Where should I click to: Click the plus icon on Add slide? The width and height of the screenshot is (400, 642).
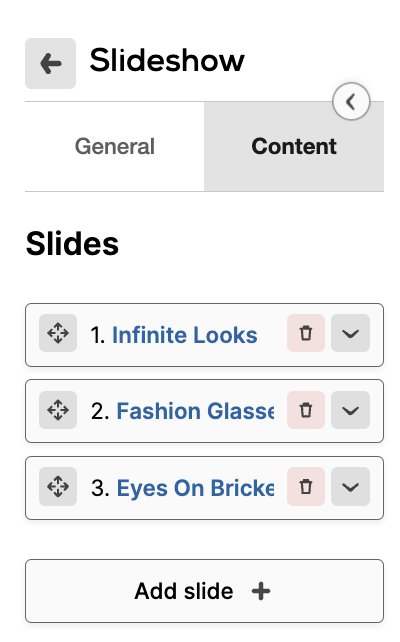(x=261, y=591)
